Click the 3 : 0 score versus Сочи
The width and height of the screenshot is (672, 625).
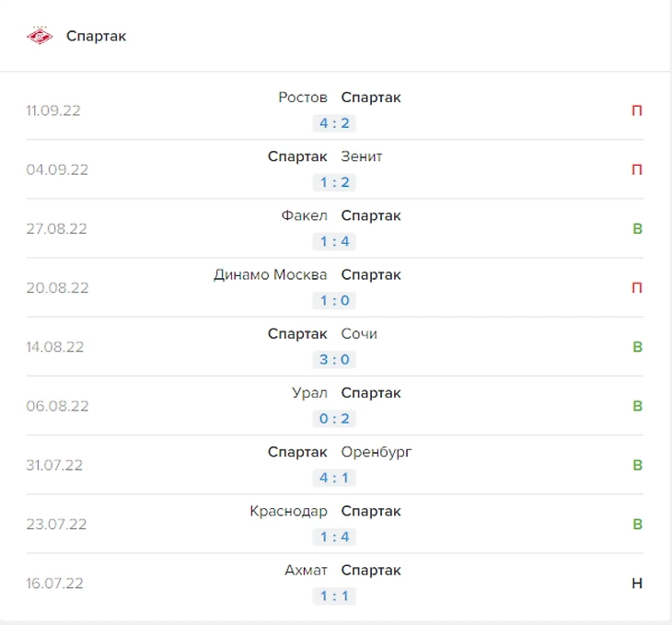[x=334, y=360]
